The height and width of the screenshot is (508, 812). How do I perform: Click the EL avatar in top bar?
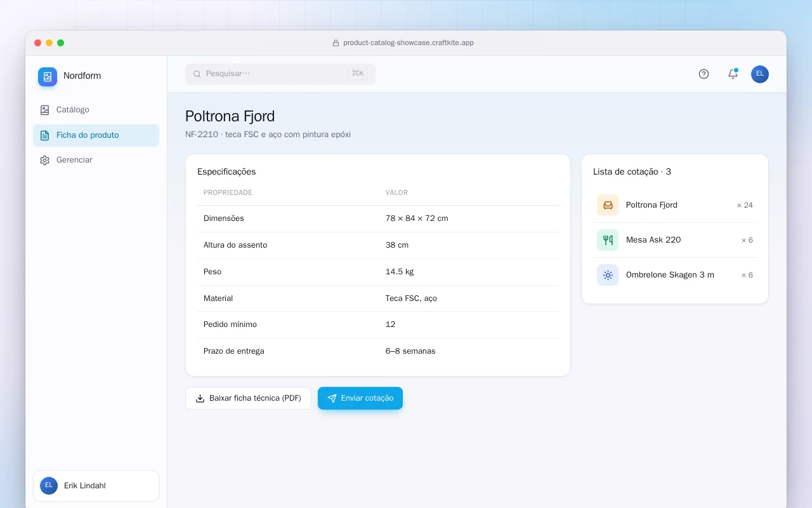760,74
